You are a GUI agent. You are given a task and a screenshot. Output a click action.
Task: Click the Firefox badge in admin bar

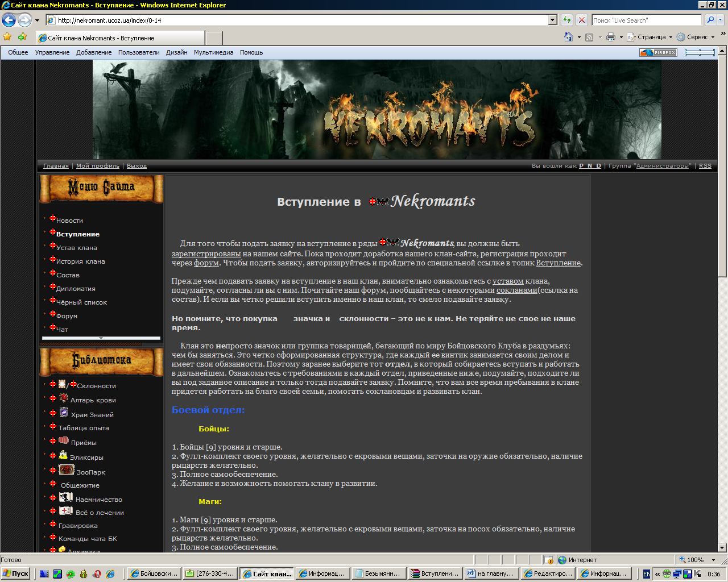click(x=658, y=52)
